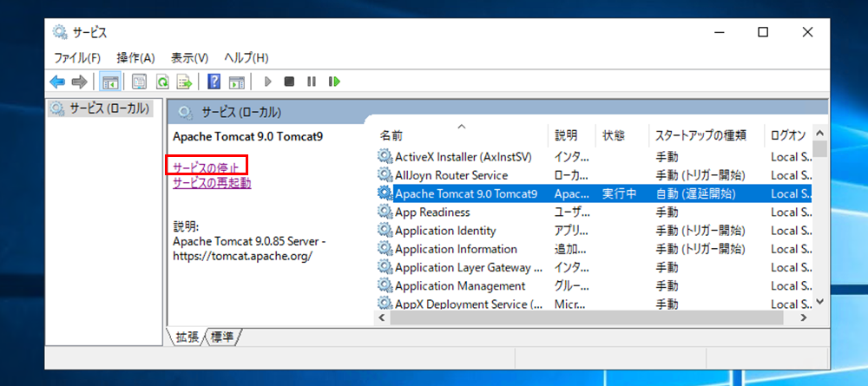
Task: Click the Forward arrow toolbar icon
Action: 80,82
